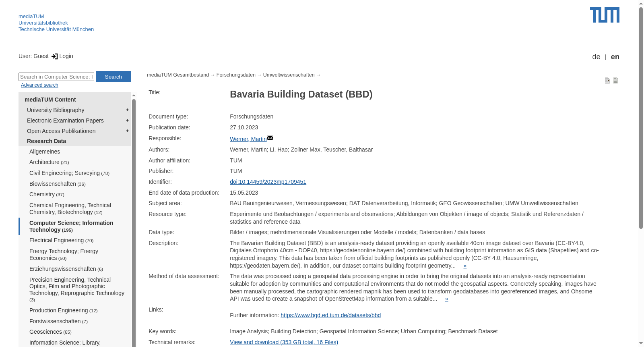Switch the language to German (de)

pyautogui.click(x=596, y=57)
